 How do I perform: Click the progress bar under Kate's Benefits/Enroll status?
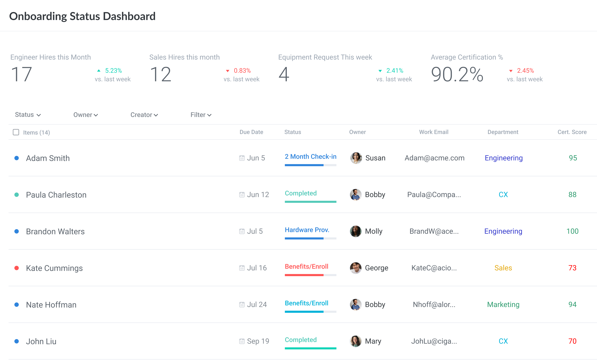310,275
